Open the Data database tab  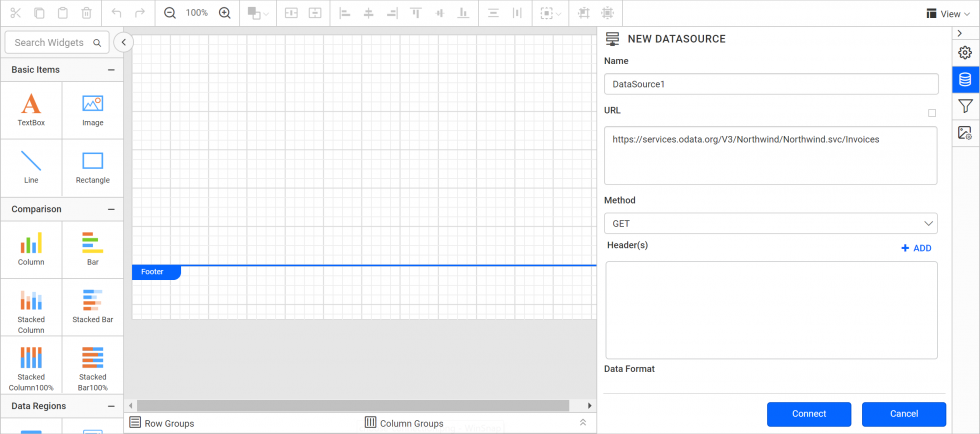coord(966,79)
